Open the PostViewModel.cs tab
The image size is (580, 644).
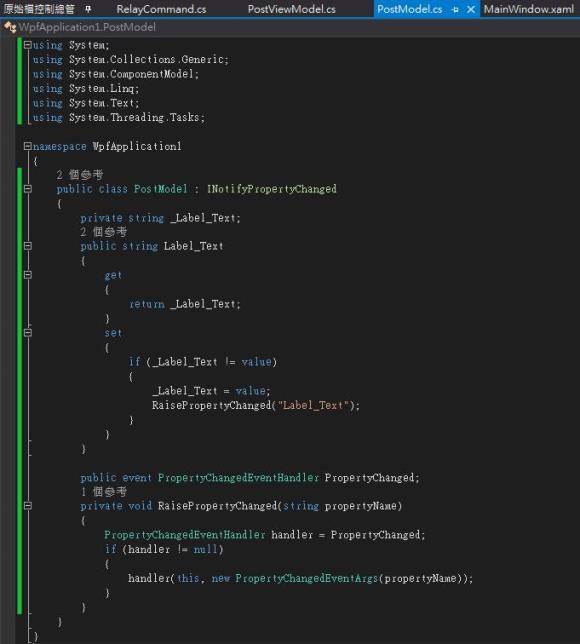pyautogui.click(x=292, y=9)
